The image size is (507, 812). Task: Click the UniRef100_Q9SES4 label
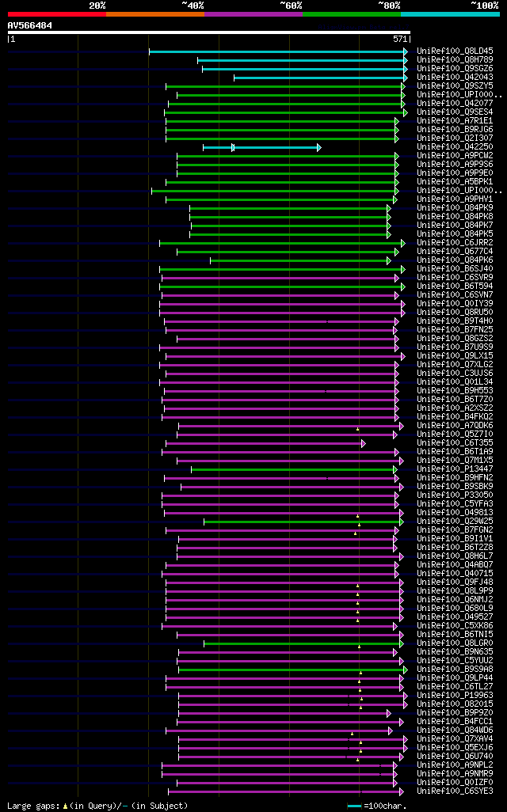456,112
